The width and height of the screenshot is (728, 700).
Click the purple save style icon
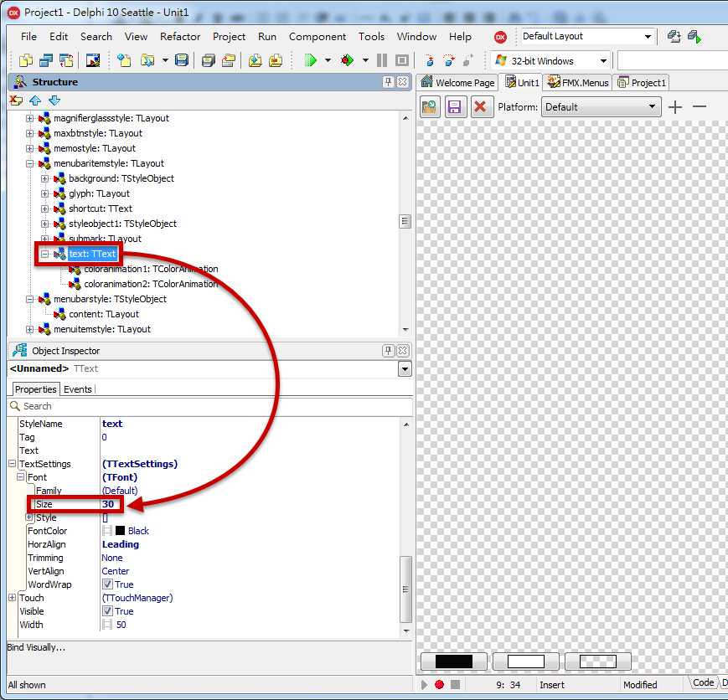pos(455,107)
